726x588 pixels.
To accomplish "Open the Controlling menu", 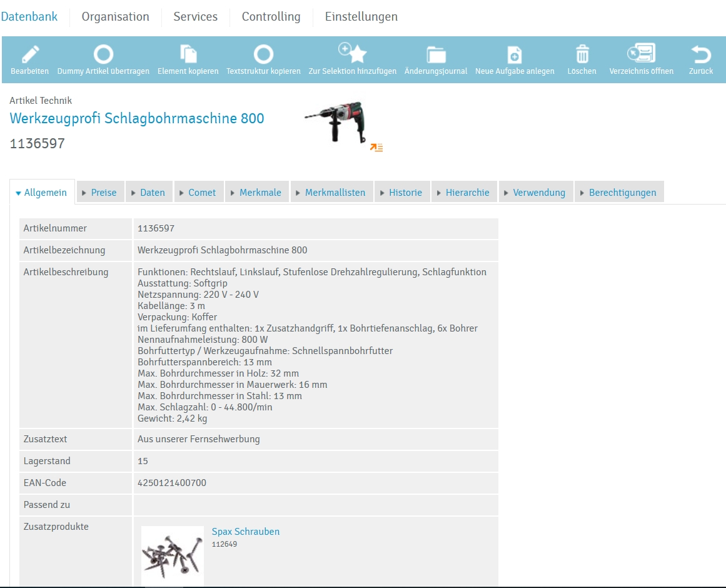I will 271,17.
